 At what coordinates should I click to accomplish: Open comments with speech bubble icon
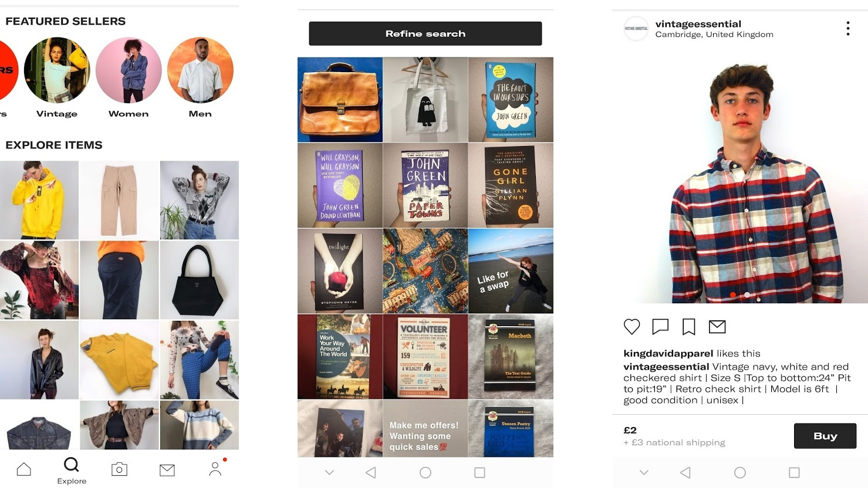pos(660,327)
